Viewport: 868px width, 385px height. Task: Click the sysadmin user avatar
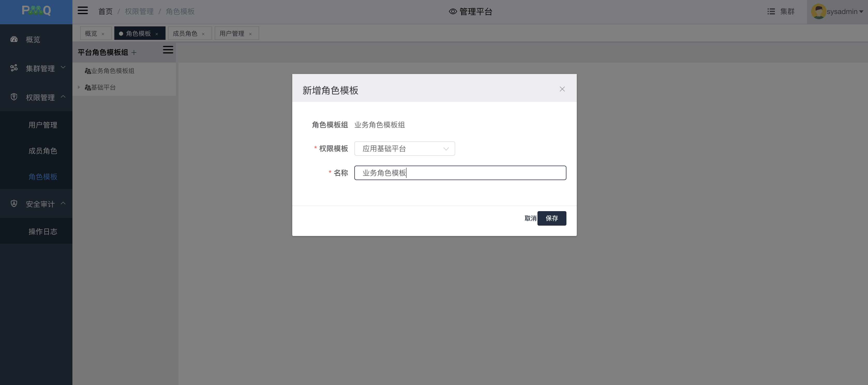tap(818, 11)
